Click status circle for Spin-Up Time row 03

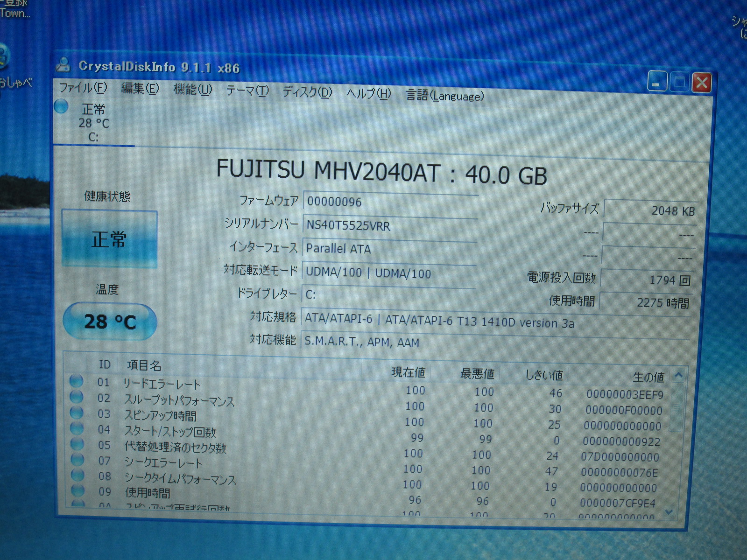(x=77, y=413)
